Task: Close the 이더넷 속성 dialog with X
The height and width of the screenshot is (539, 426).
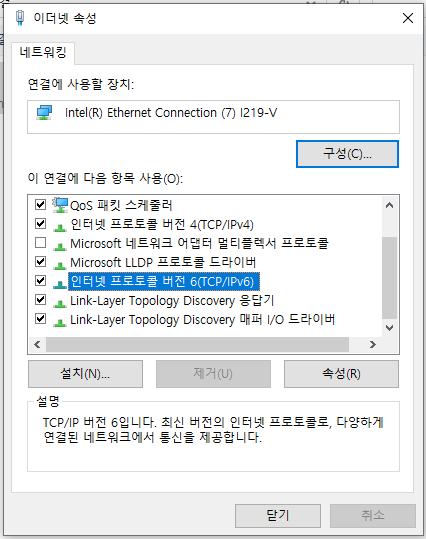Action: click(408, 18)
